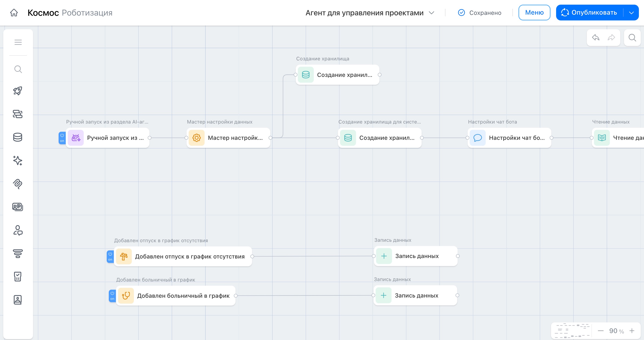Click the minimap thumbnail in bottom corner
Screen dimensions: 644x340
coord(572,331)
